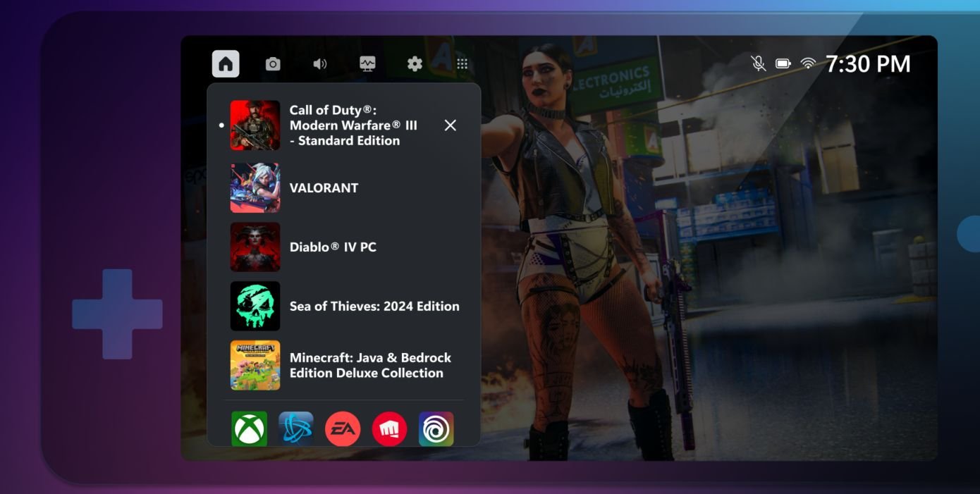Image resolution: width=980 pixels, height=494 pixels.
Task: Open the Widget Store grid
Action: pyautogui.click(x=463, y=63)
